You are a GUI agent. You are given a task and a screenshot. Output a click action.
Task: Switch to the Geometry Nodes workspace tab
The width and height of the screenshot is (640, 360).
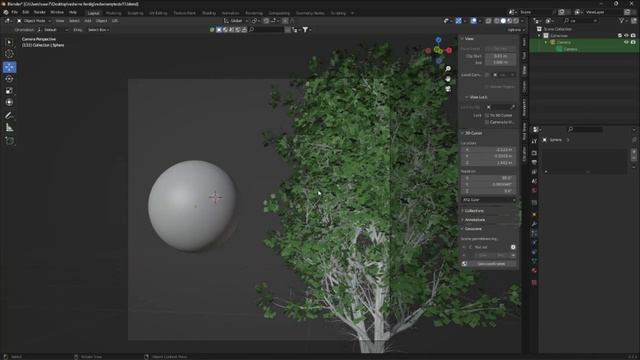(310, 13)
